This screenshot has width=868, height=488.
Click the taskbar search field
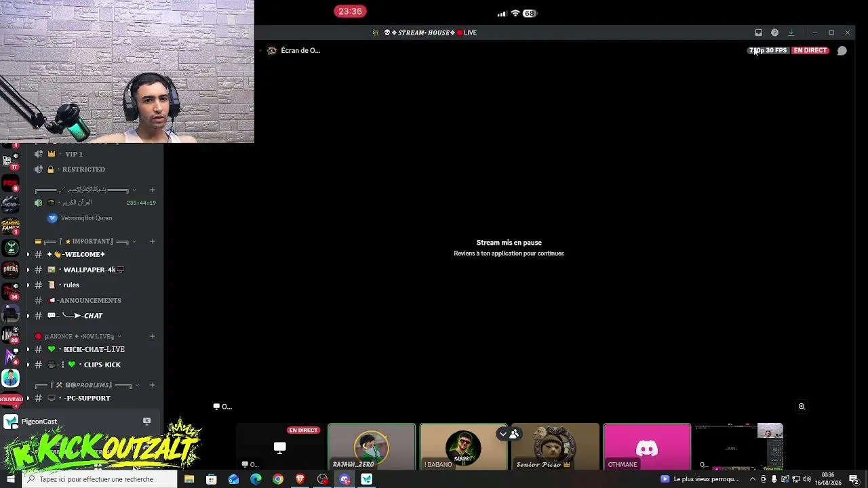[100, 479]
